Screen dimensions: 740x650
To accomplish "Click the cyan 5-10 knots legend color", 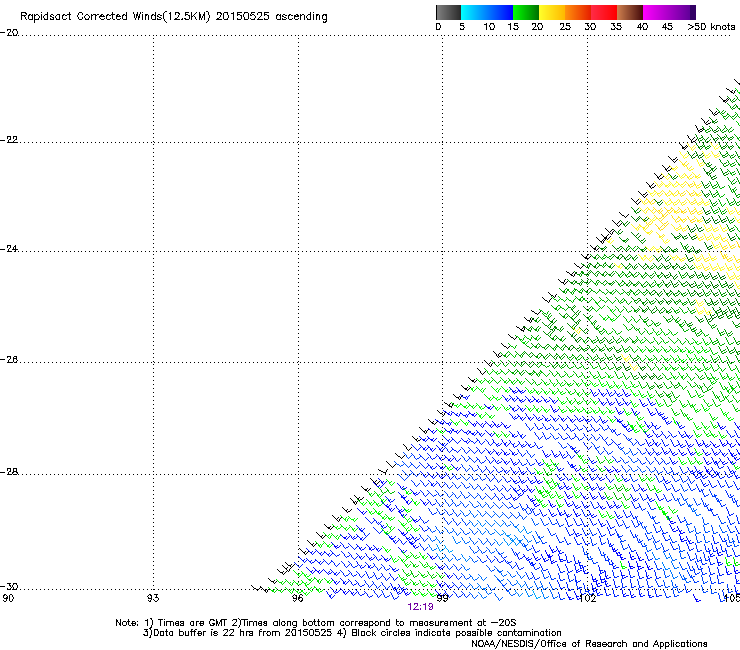I will point(474,12).
